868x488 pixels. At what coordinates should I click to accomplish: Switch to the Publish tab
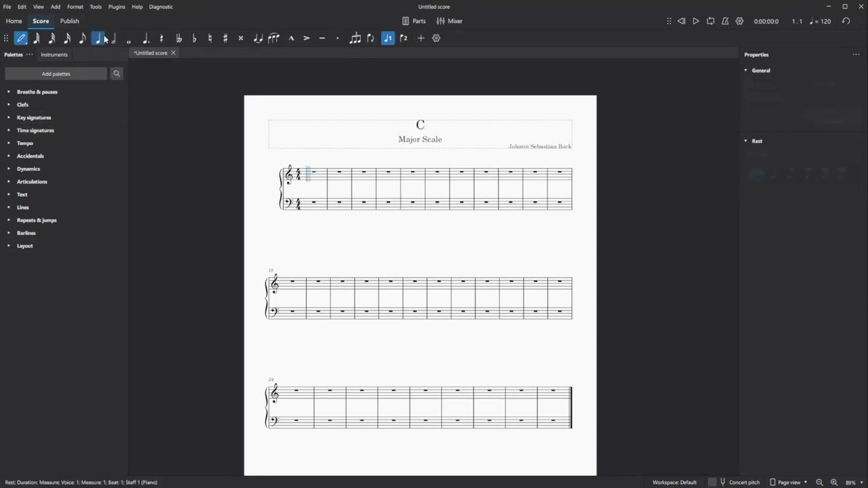(x=70, y=21)
